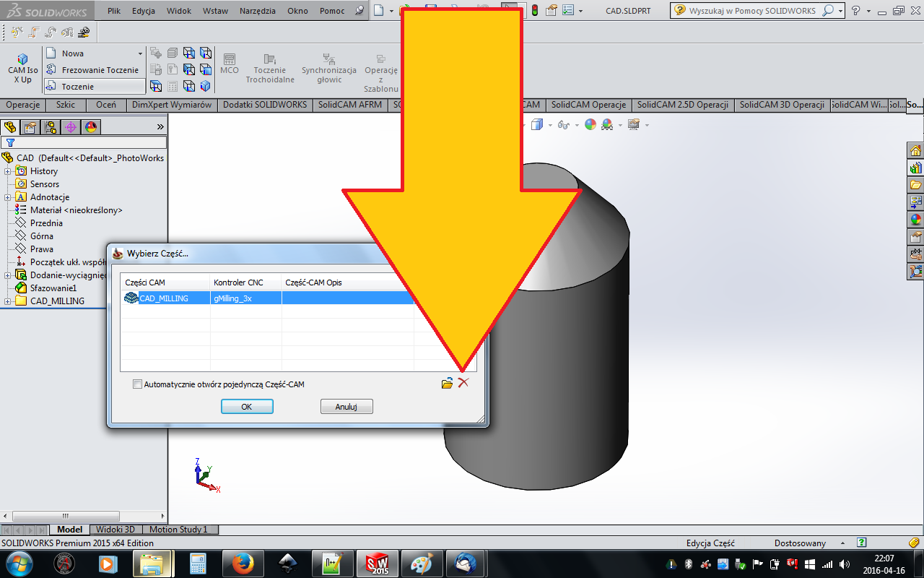This screenshot has height=578, width=924.
Task: Switch to the Widoki 3D tab
Action: point(115,530)
